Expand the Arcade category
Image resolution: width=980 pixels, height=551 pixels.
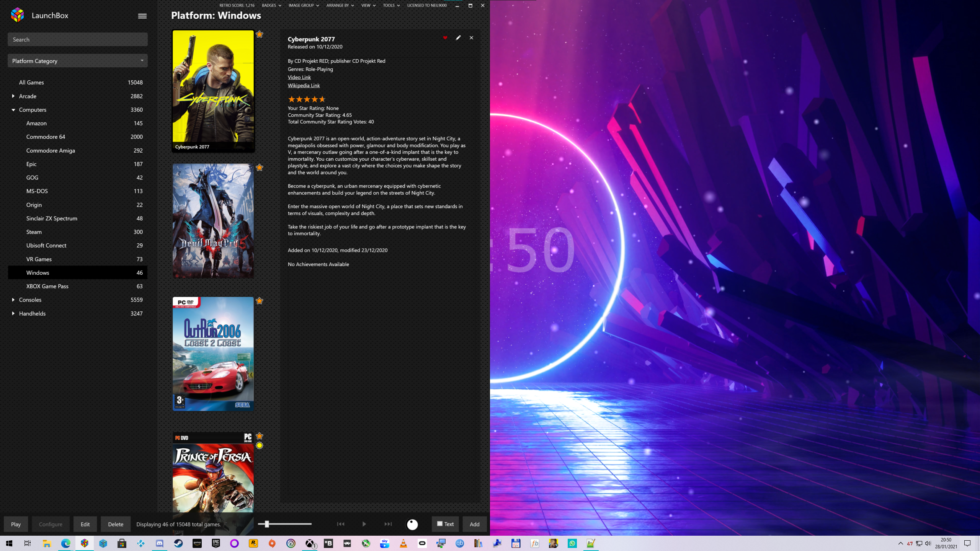[13, 96]
